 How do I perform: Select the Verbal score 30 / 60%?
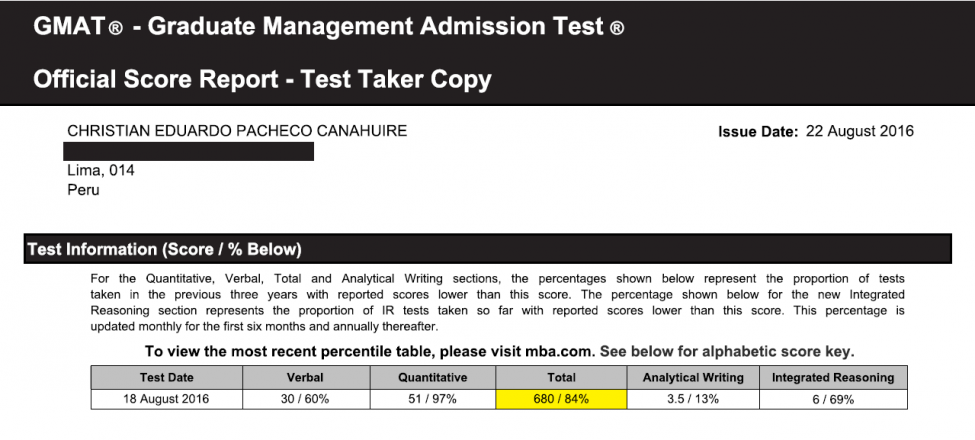click(307, 399)
